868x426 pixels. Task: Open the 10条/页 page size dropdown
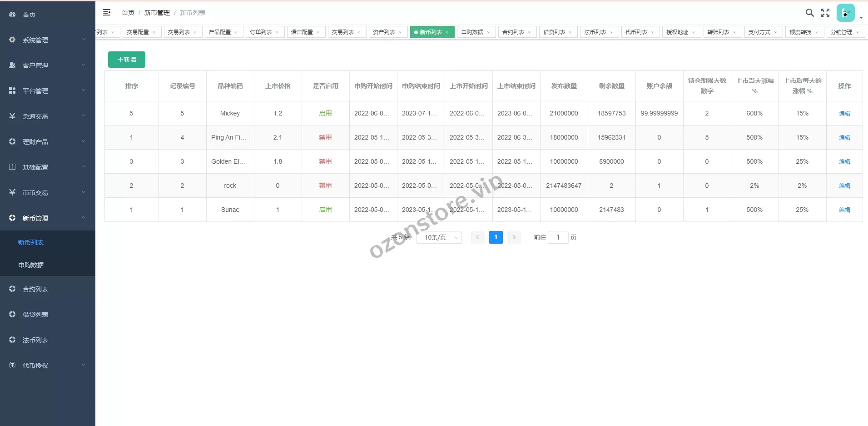click(439, 237)
